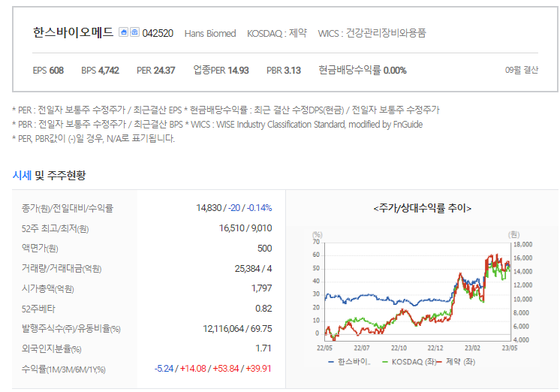Viewport: 560px width, 392px height.
Task: Click the PBR and WICS footnote line
Action: [x=218, y=125]
